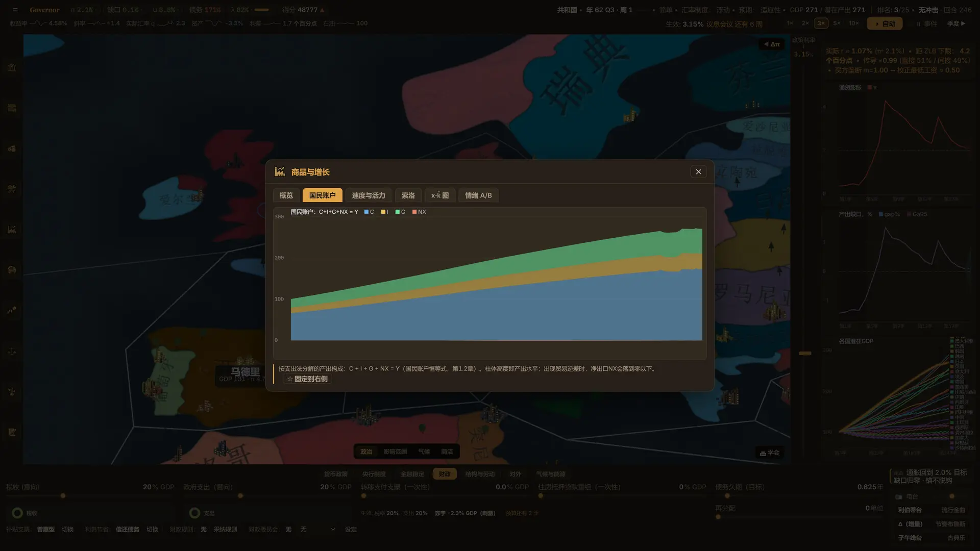Screen dimensions: 980x551
Task: Set game speed to 1×
Action: (790, 23)
